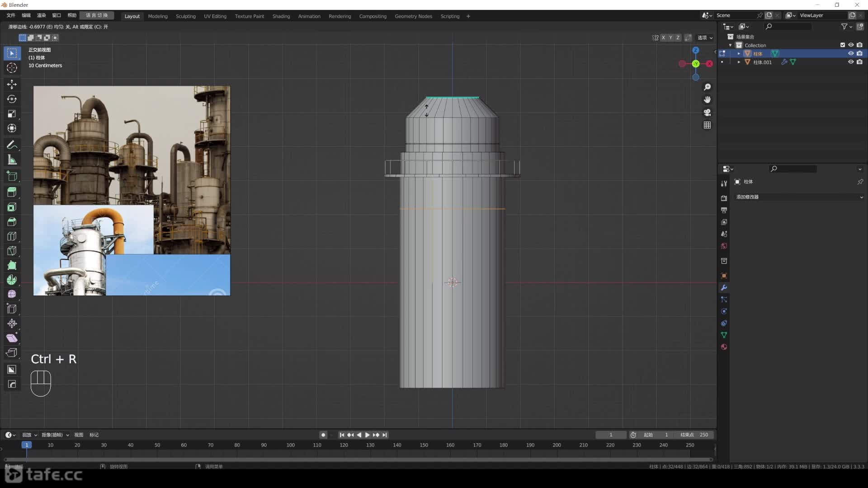This screenshot has width=868, height=488.
Task: Click the 结束点 end frame field
Action: click(x=694, y=435)
